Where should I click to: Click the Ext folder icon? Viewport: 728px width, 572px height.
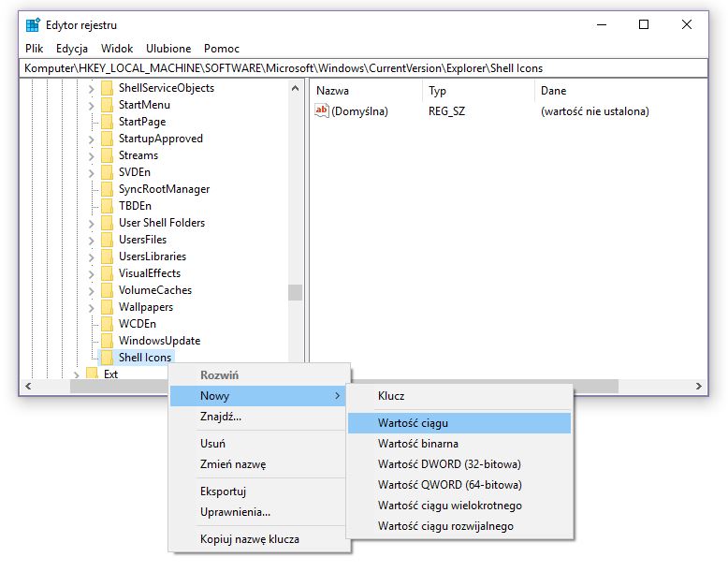pyautogui.click(x=92, y=374)
